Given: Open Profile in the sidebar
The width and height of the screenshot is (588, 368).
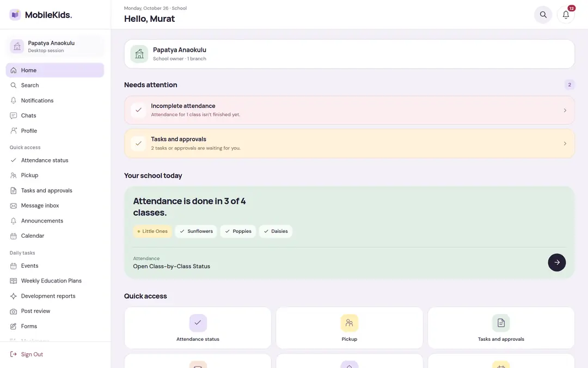Looking at the screenshot, I should coord(55,131).
